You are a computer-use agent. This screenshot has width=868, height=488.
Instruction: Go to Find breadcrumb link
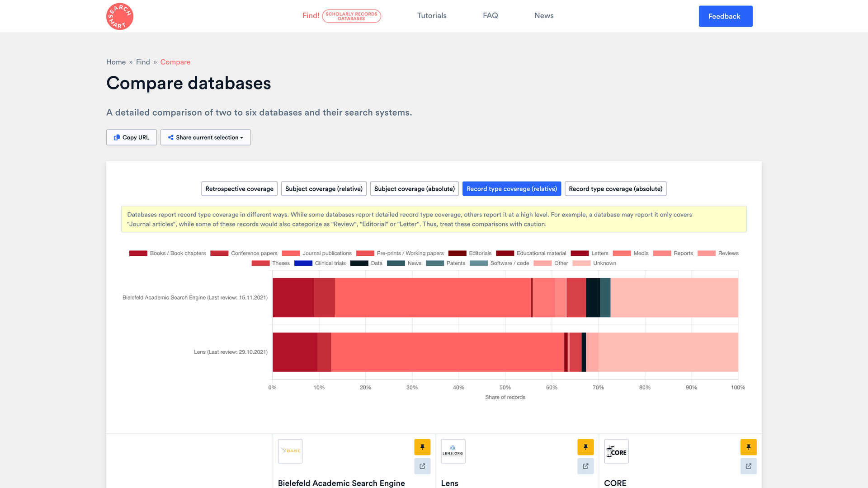click(x=143, y=62)
